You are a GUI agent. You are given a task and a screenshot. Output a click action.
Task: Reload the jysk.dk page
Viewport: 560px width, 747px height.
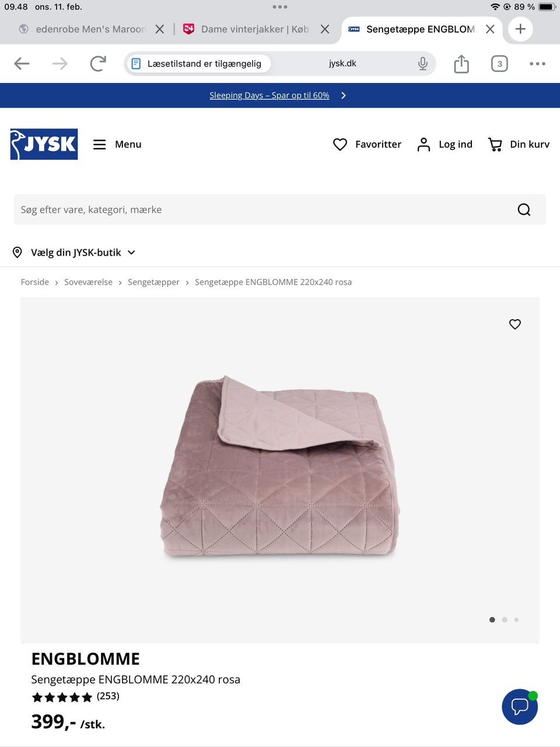pos(98,64)
